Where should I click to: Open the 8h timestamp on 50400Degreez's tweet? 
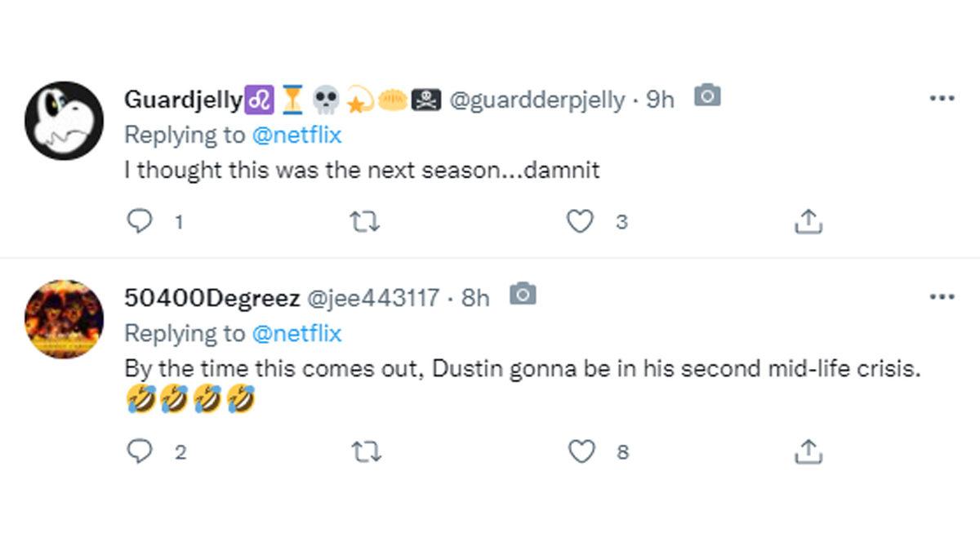[x=475, y=298]
